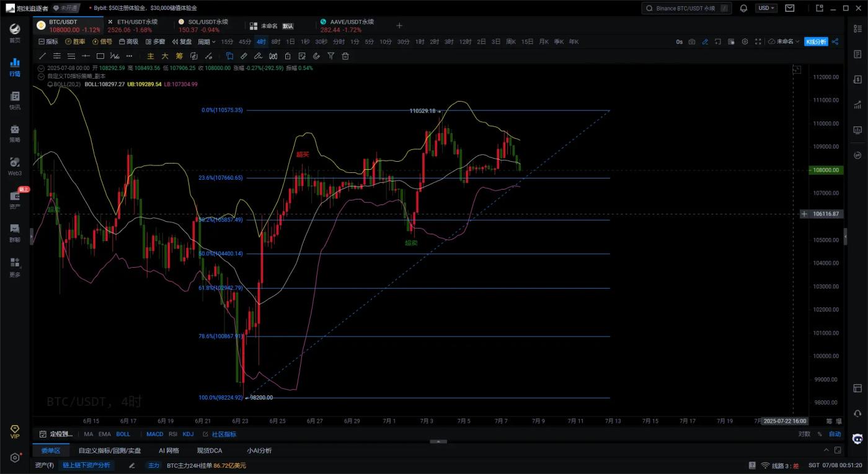Image resolution: width=868 pixels, height=474 pixels.
Task: Click the filter funnel icon
Action: coord(331,56)
